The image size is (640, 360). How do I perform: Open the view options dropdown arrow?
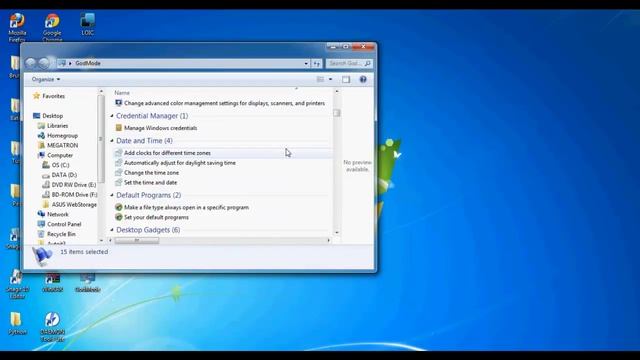(x=330, y=79)
